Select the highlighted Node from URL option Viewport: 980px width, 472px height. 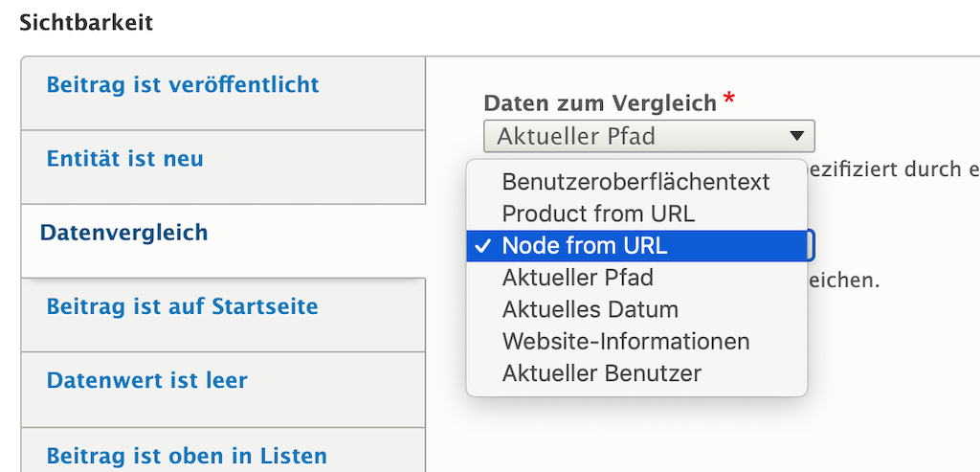585,246
